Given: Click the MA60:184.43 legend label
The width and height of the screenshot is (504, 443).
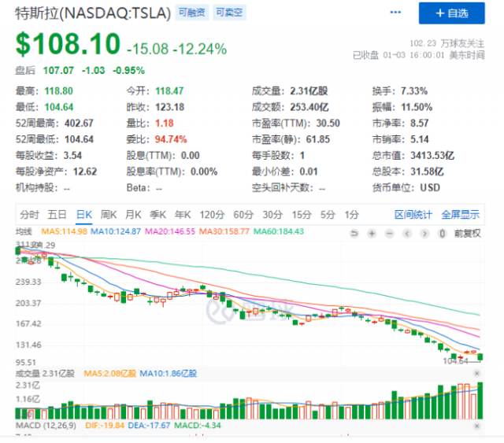Looking at the screenshot, I should pyautogui.click(x=279, y=231).
